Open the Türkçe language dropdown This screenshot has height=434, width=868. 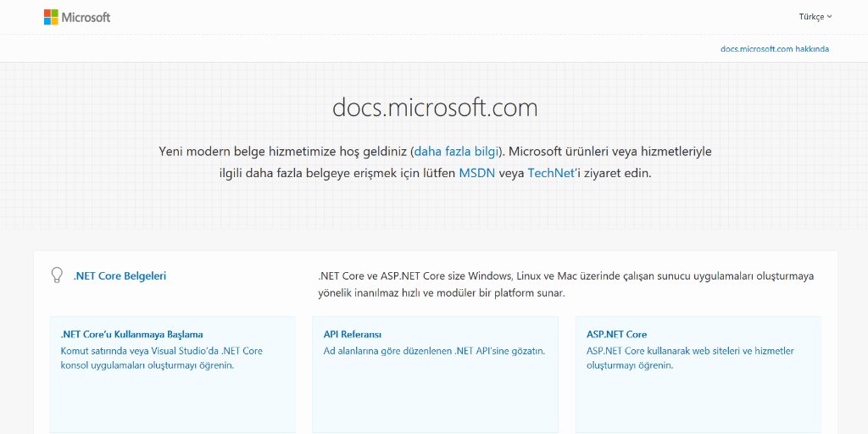coord(815,17)
